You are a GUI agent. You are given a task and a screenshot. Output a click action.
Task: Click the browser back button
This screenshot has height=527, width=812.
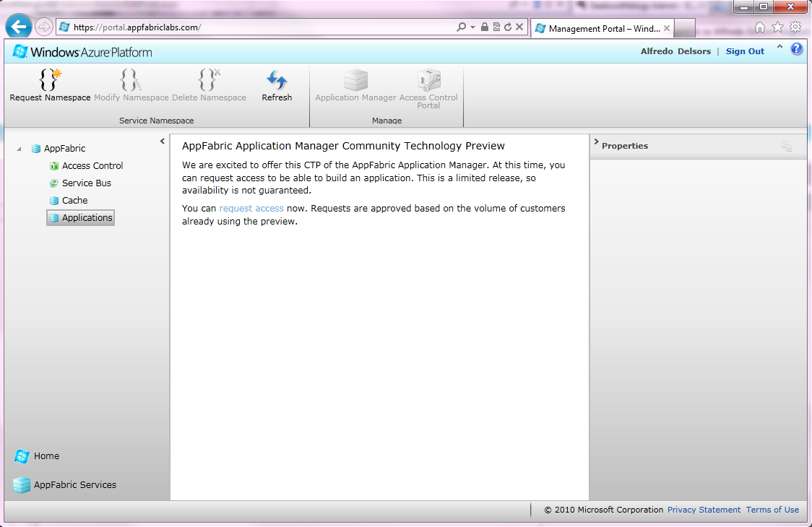pyautogui.click(x=19, y=27)
